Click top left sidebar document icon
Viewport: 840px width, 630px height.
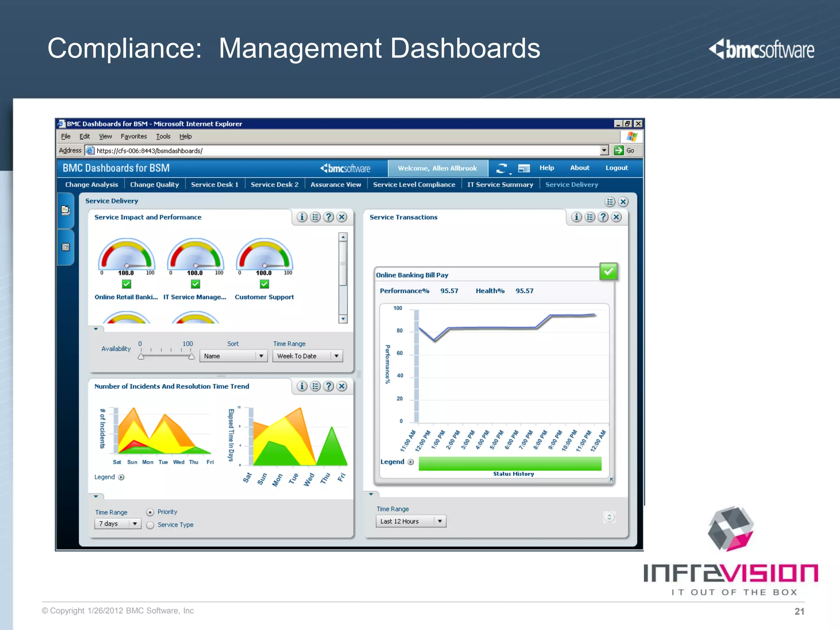[x=66, y=210]
